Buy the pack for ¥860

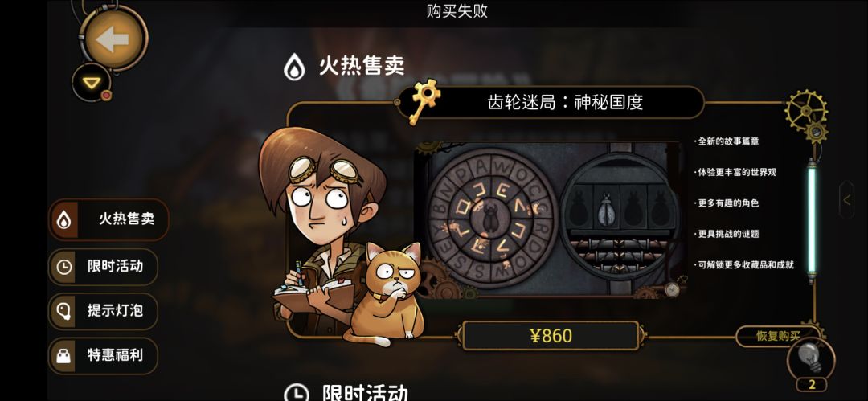551,336
